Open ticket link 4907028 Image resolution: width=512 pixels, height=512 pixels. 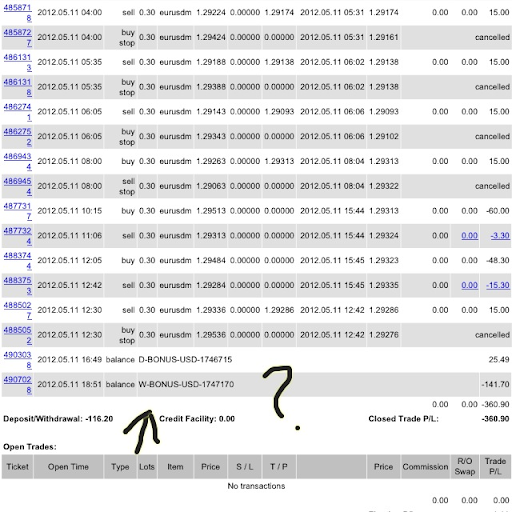tap(18, 384)
